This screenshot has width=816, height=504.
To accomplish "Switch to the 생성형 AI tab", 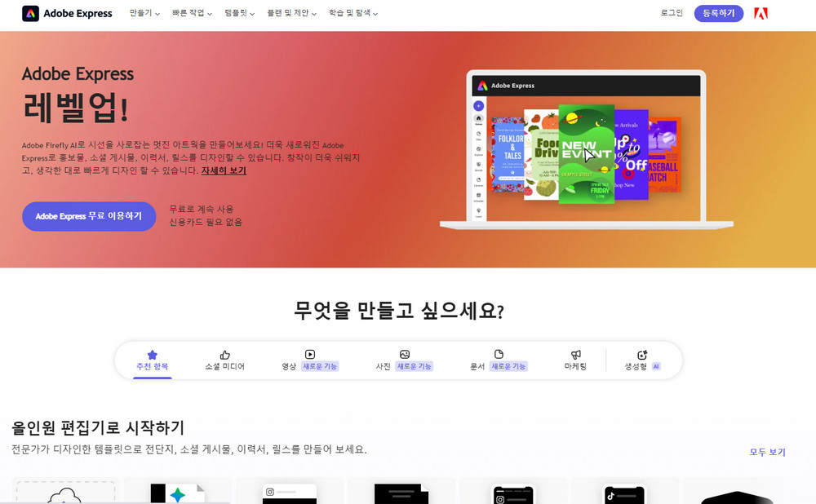I will pyautogui.click(x=642, y=360).
